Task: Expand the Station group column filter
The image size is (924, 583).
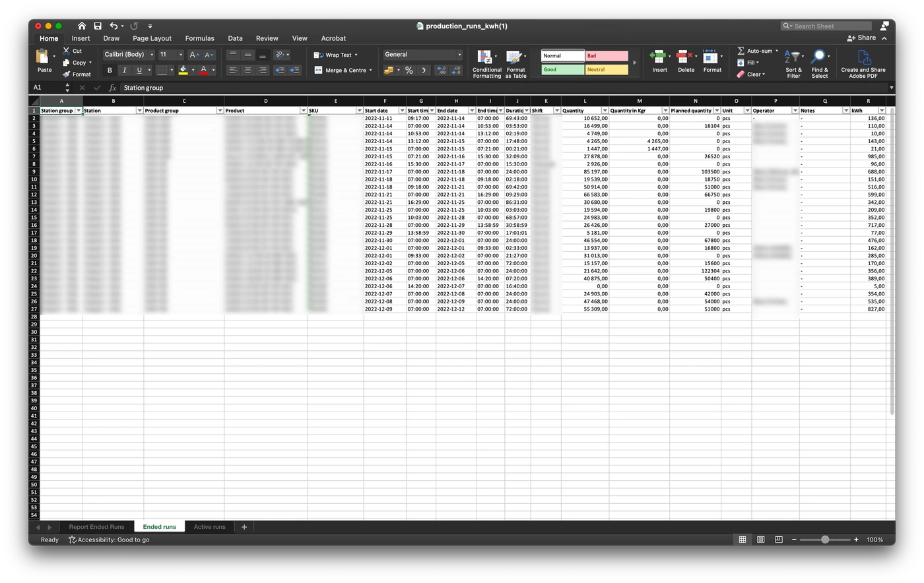Action: [79, 111]
